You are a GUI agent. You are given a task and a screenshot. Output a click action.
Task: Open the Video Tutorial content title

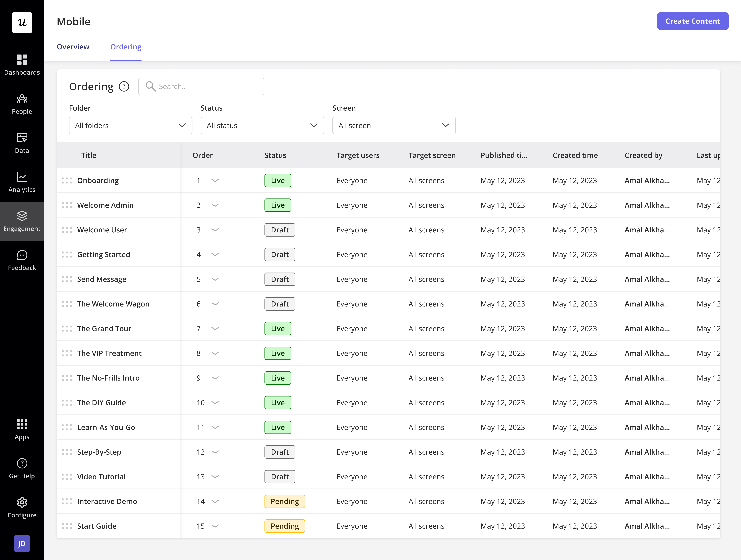pos(102,477)
